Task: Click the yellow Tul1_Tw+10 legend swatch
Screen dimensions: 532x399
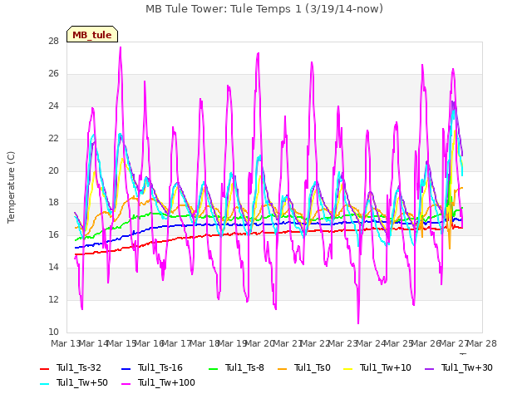Action: (348, 368)
